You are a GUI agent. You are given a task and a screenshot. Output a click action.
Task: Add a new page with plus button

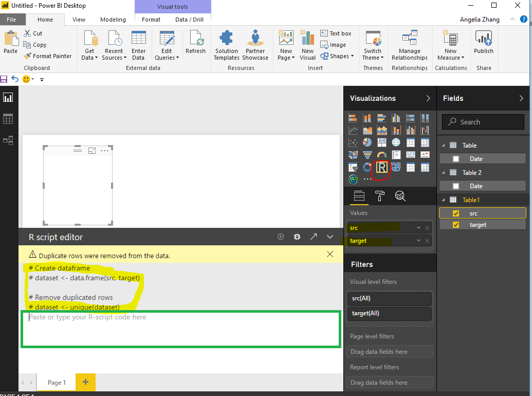click(x=85, y=382)
